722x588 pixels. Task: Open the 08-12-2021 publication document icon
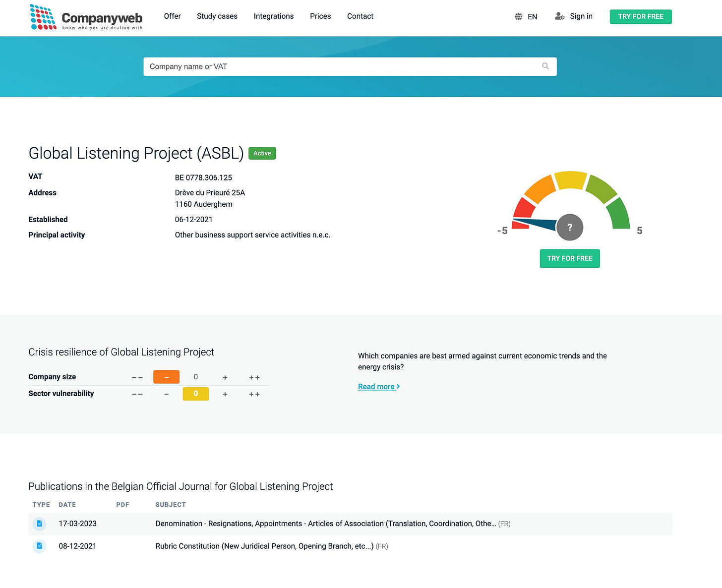click(39, 546)
